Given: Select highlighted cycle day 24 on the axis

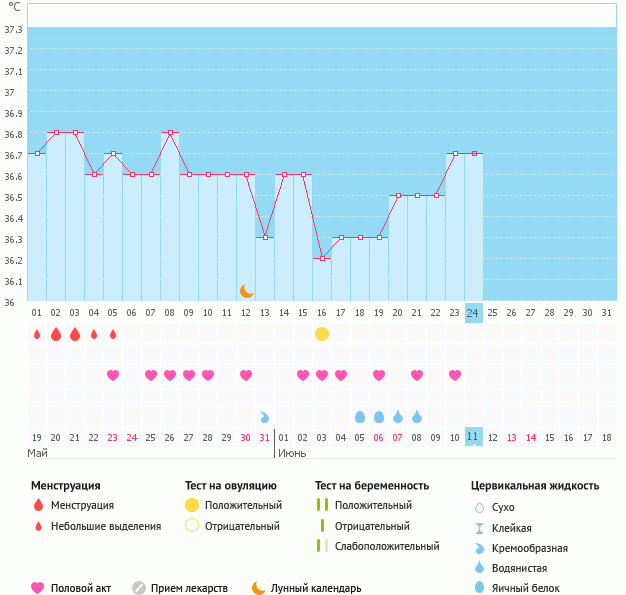Looking at the screenshot, I should tap(473, 312).
